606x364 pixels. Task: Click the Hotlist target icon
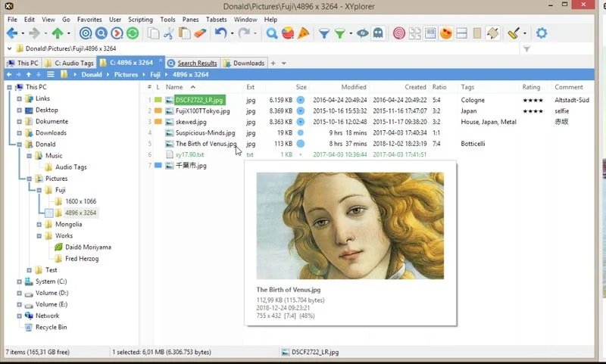(86, 33)
